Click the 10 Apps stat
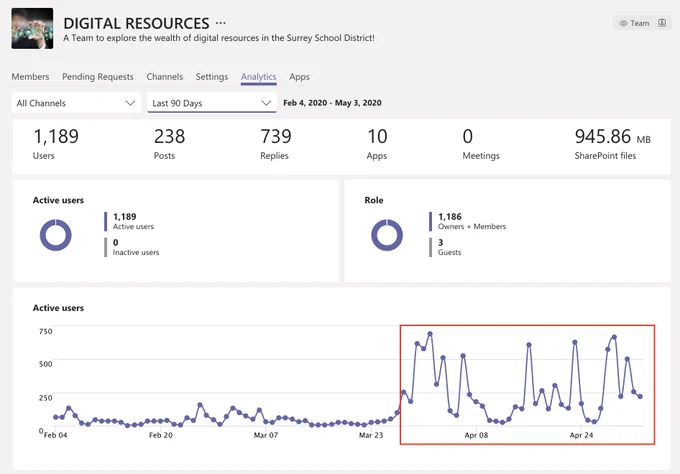The image size is (680, 474). pyautogui.click(x=377, y=144)
